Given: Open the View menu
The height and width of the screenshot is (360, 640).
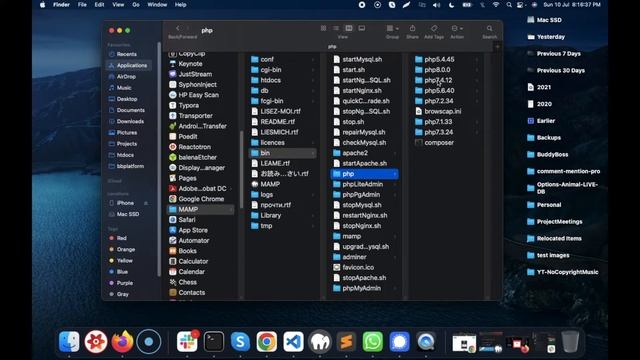Looking at the screenshot, I should pos(118,5).
